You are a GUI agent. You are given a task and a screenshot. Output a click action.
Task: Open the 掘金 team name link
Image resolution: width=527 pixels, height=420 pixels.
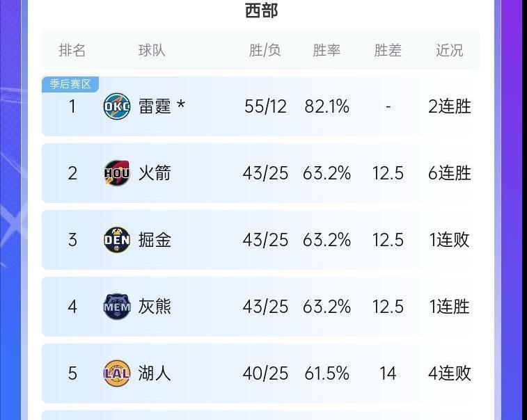pos(155,240)
